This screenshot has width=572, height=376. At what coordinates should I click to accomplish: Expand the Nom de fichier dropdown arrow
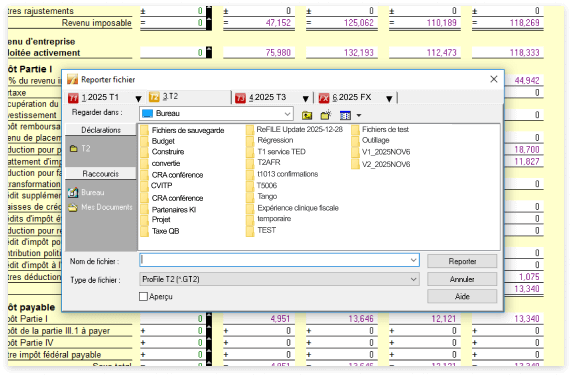coord(413,260)
